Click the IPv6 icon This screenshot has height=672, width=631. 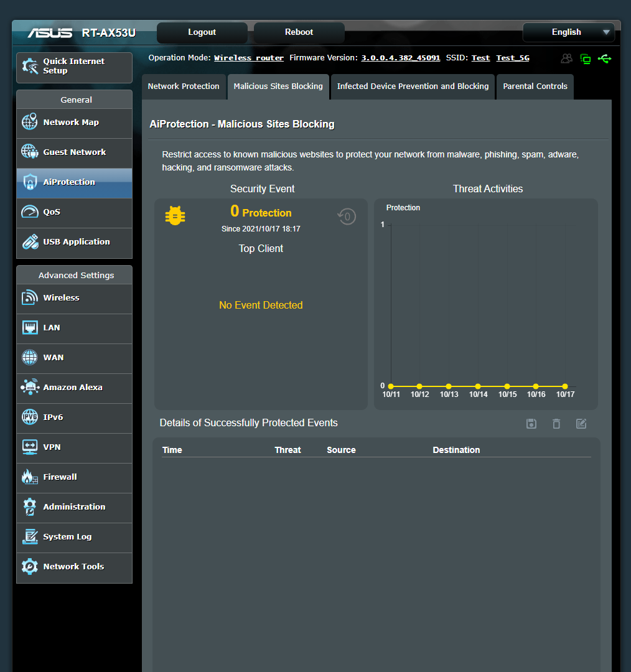pyautogui.click(x=30, y=416)
